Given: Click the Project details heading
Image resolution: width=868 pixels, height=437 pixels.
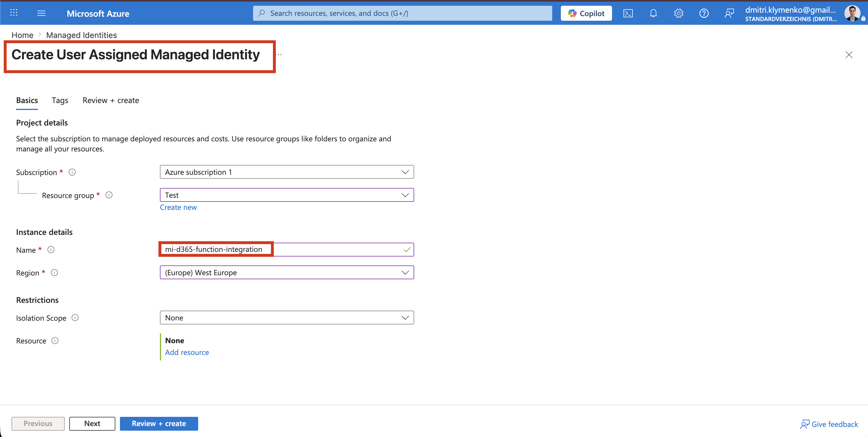Looking at the screenshot, I should click(x=42, y=123).
